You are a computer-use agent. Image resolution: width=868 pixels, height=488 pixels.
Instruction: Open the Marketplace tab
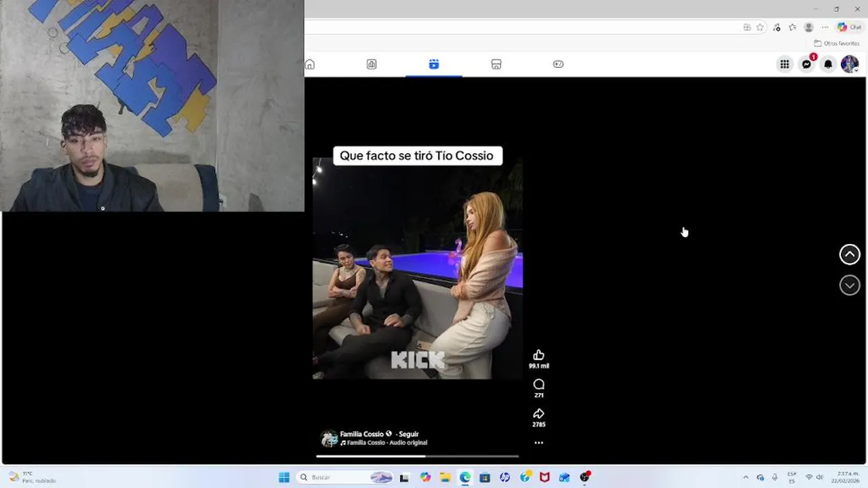pyautogui.click(x=496, y=64)
